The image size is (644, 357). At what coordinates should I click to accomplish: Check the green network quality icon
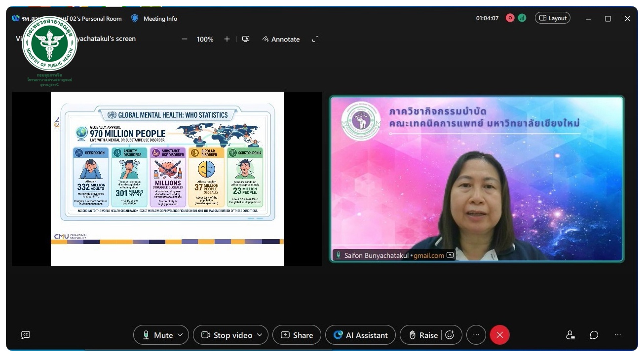522,18
